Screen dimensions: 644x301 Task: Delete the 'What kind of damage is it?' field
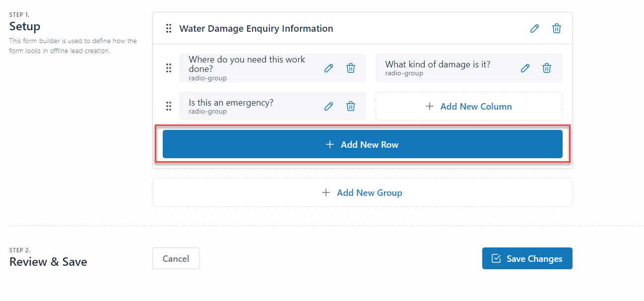click(546, 67)
